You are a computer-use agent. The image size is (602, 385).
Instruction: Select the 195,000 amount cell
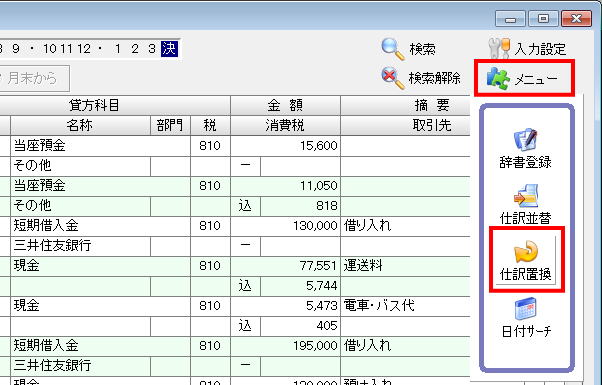coord(285,345)
